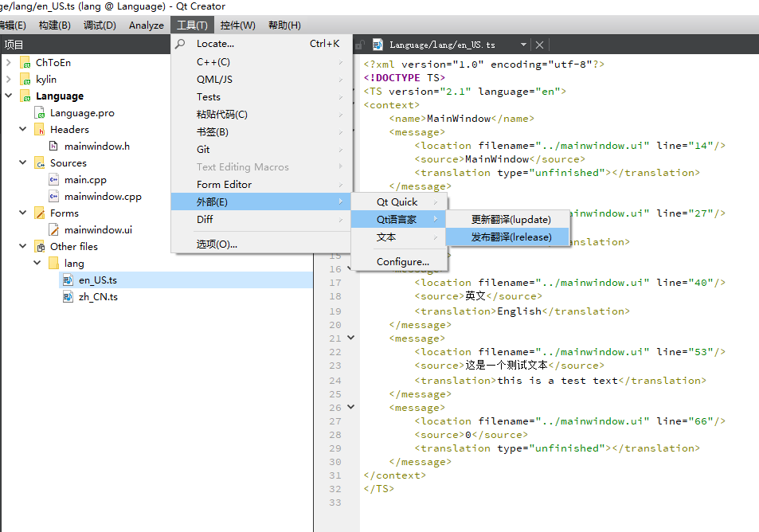Image resolution: width=759 pixels, height=532 pixels.
Task: Open the 构建(B) menu
Action: pos(55,25)
